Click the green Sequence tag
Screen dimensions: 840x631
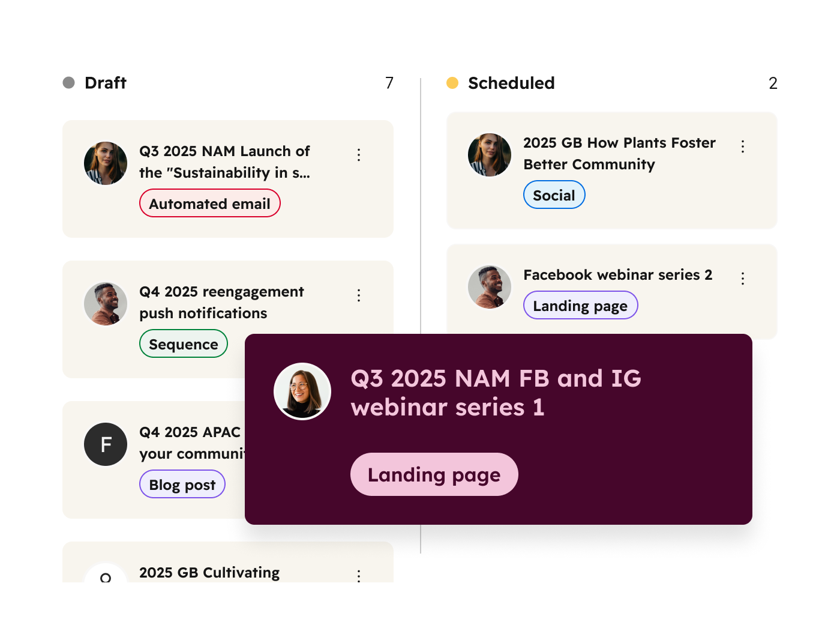pyautogui.click(x=184, y=344)
